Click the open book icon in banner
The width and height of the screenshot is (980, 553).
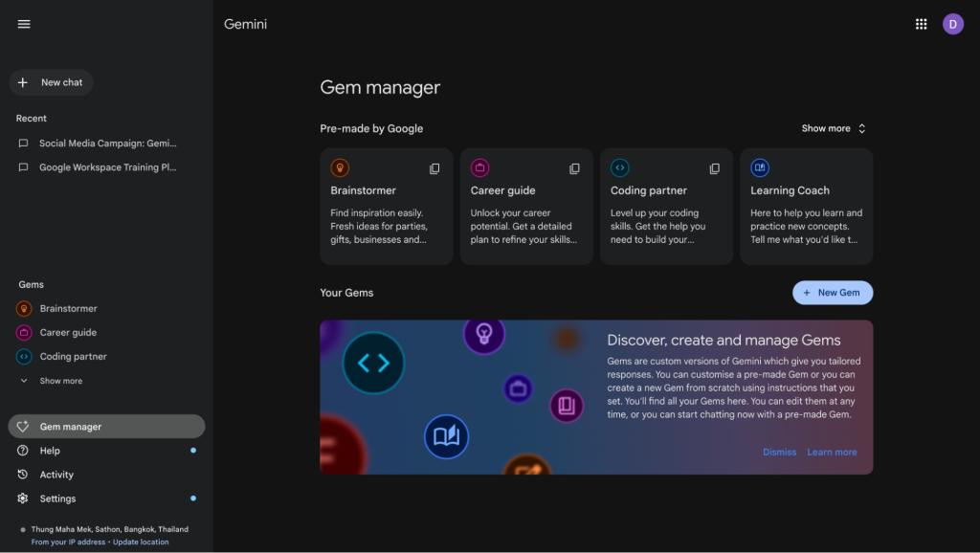446,436
